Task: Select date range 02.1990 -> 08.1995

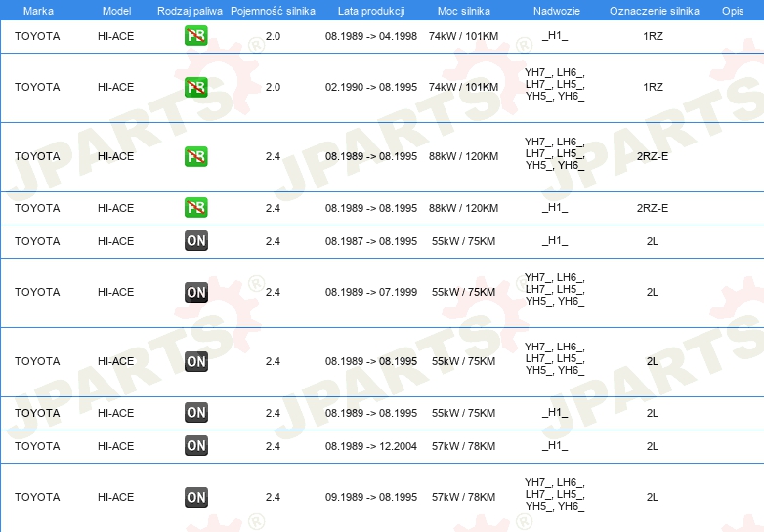Action: 371,87
